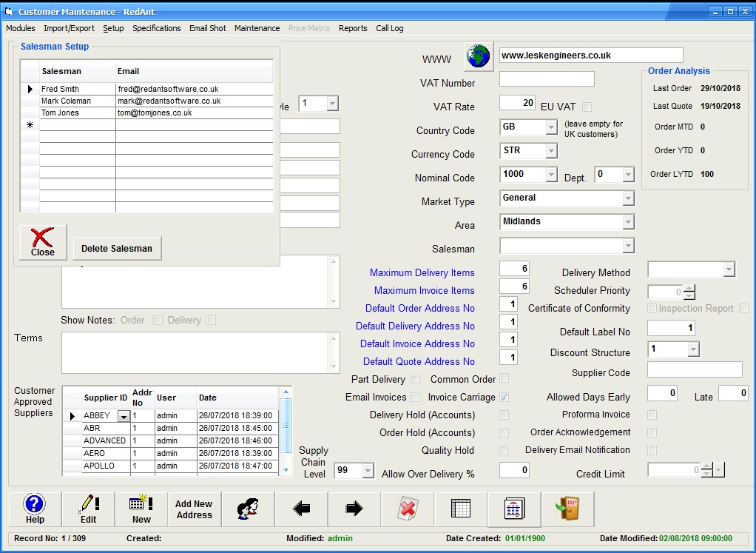Image resolution: width=756 pixels, height=553 pixels.
Task: Toggle the Invoice Carriage checkbox
Action: pyautogui.click(x=504, y=398)
